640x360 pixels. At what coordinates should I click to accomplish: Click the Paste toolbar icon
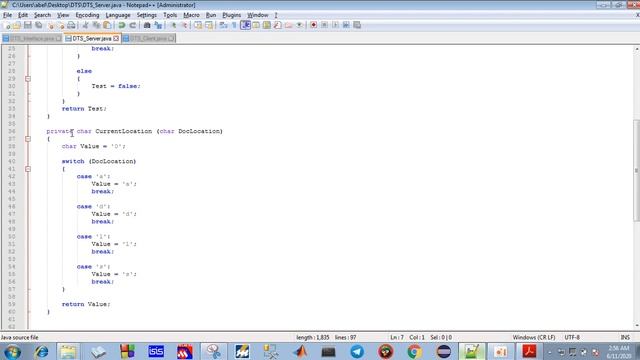(107, 25)
